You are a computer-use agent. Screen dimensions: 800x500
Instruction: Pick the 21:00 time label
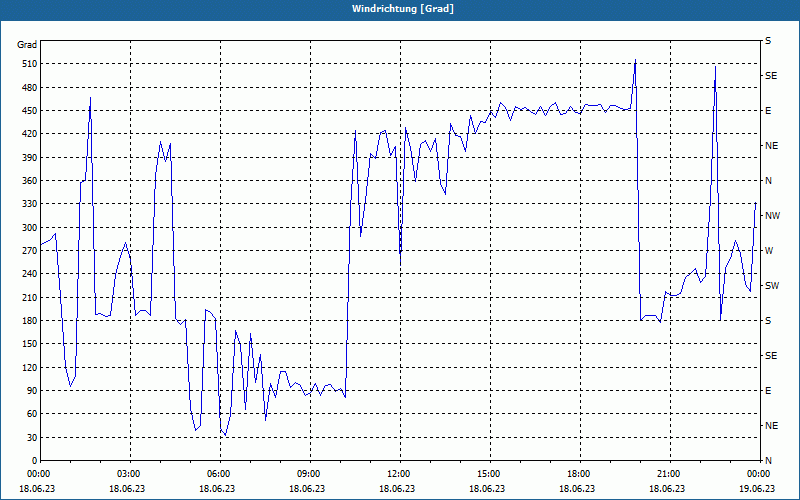pos(669,473)
